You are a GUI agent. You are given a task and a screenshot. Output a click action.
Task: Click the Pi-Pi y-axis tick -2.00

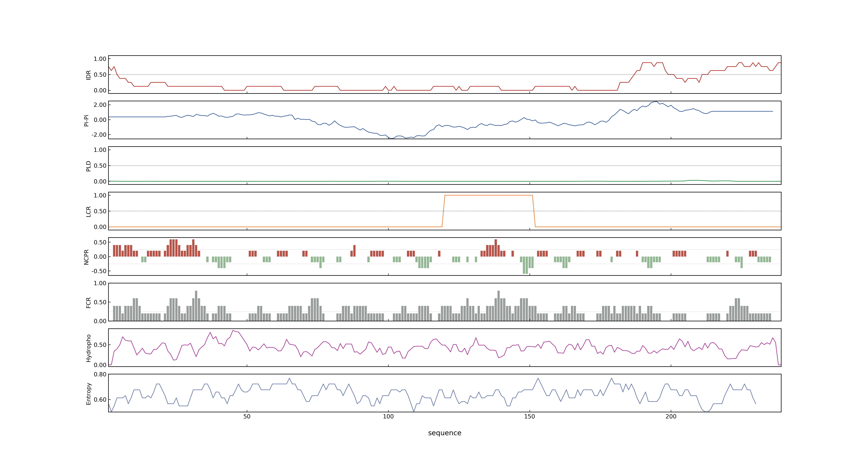point(99,134)
